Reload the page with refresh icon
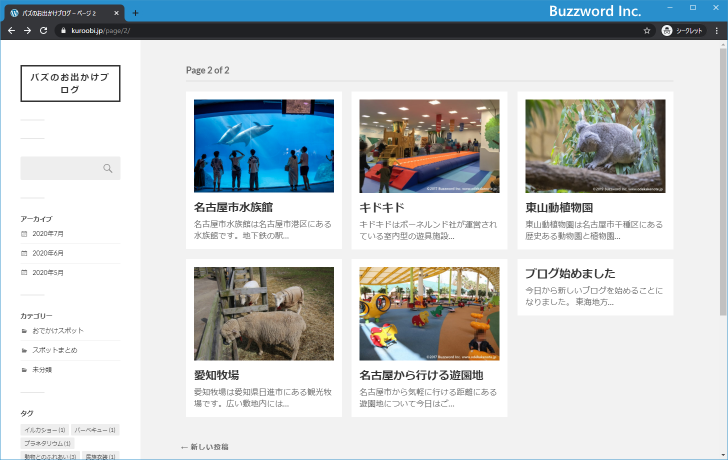The width and height of the screenshot is (728, 460). click(43, 31)
